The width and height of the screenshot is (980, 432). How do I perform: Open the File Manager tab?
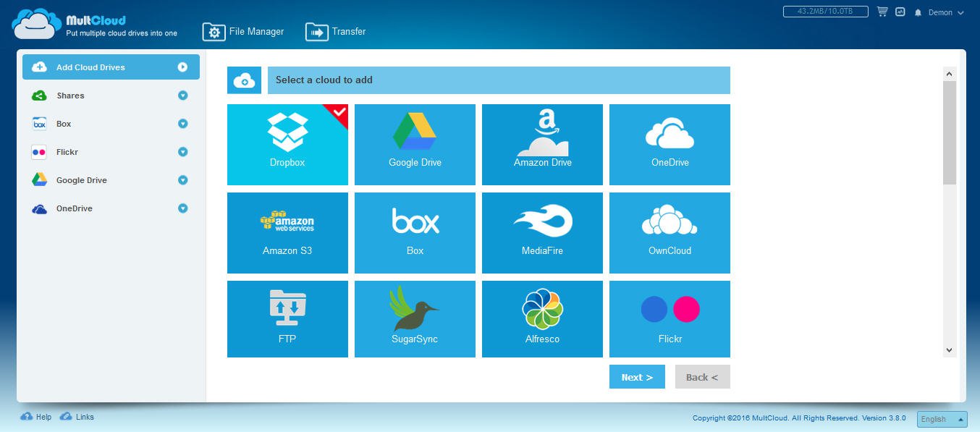(243, 32)
